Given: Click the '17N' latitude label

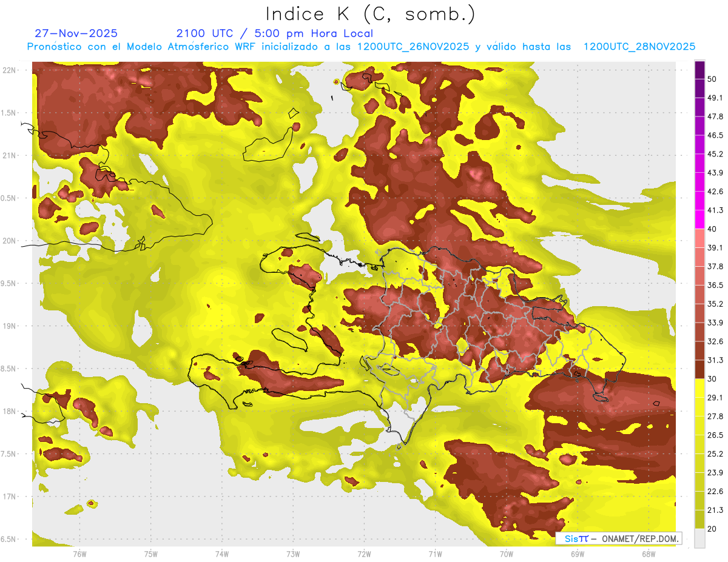Looking at the screenshot, I should 10,497.
